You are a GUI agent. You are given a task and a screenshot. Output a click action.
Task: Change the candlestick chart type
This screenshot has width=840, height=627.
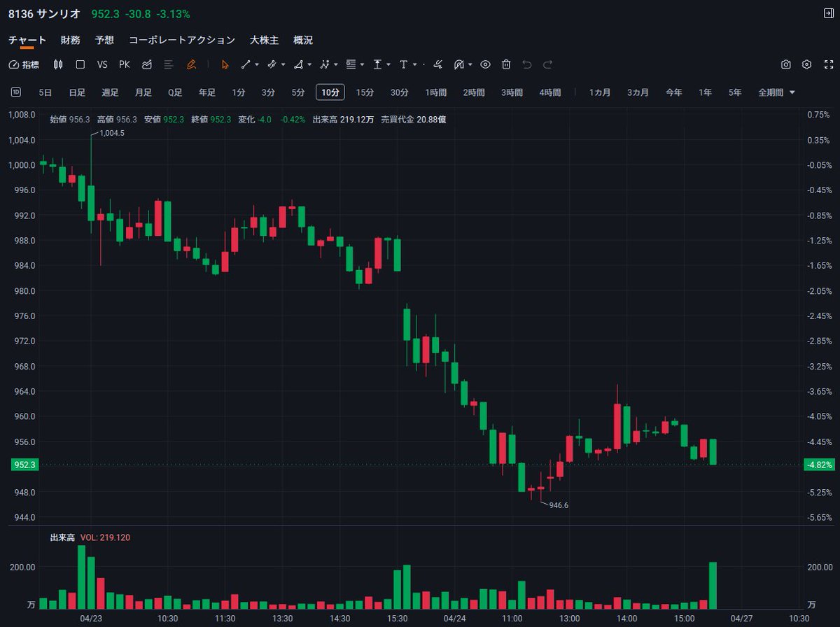click(58, 64)
